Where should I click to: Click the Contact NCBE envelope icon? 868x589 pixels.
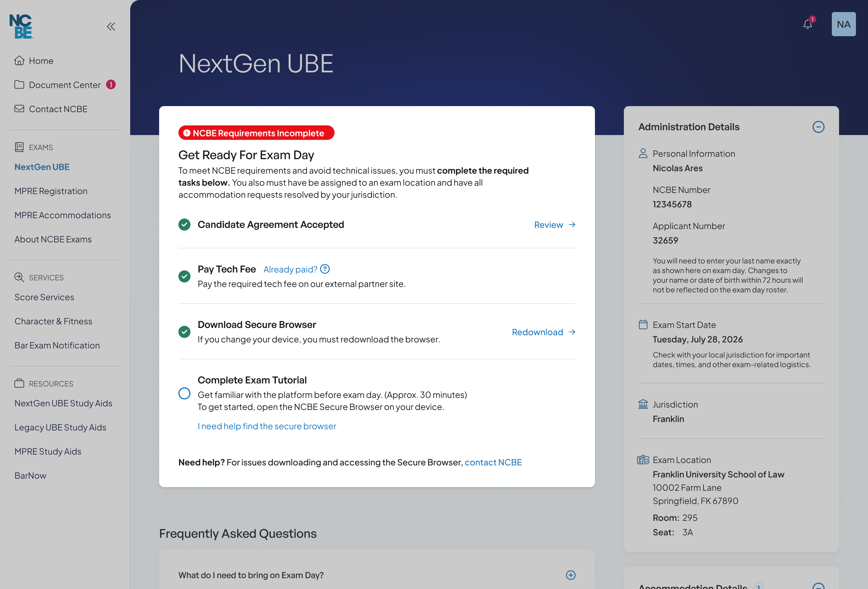coord(19,109)
